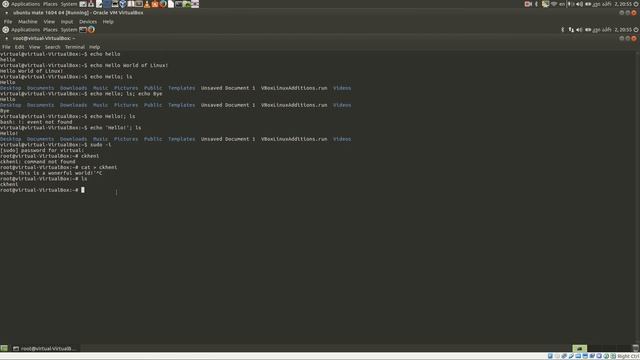This screenshot has height=360, width=640.
Task: Open guest Applications menu inside the VM
Action: pos(25,30)
